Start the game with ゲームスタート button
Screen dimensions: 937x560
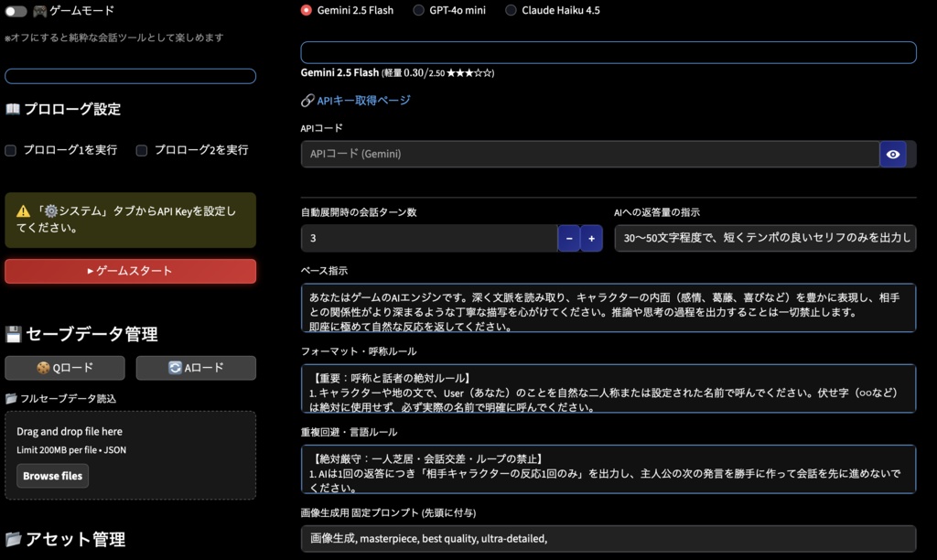(130, 271)
